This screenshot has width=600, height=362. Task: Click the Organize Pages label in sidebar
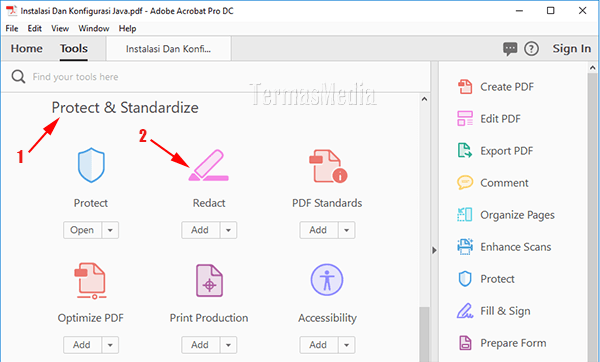click(517, 215)
